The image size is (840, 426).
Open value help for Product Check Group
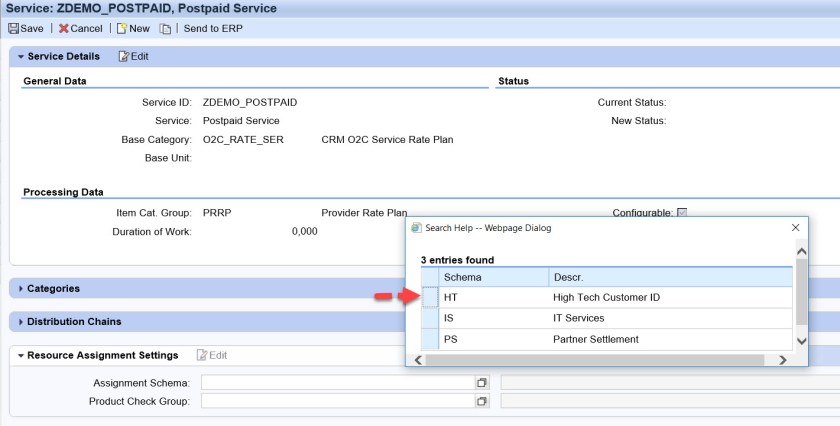(481, 401)
